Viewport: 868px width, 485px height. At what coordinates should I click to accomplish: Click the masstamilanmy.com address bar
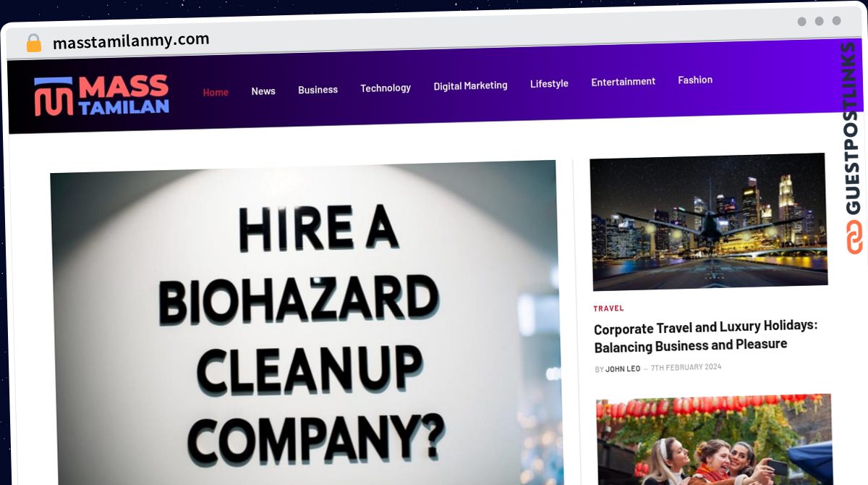pos(131,41)
